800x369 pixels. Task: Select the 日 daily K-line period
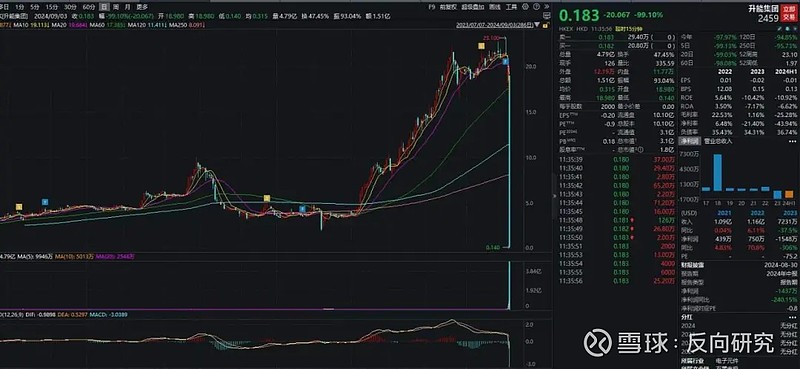click(x=105, y=7)
